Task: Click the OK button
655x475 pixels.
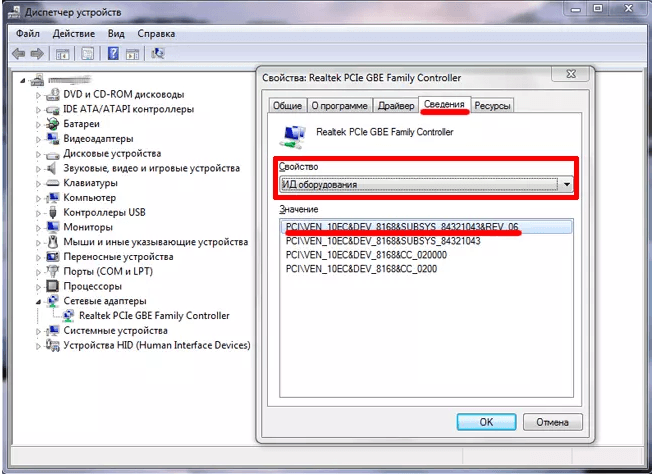Action: tap(486, 422)
